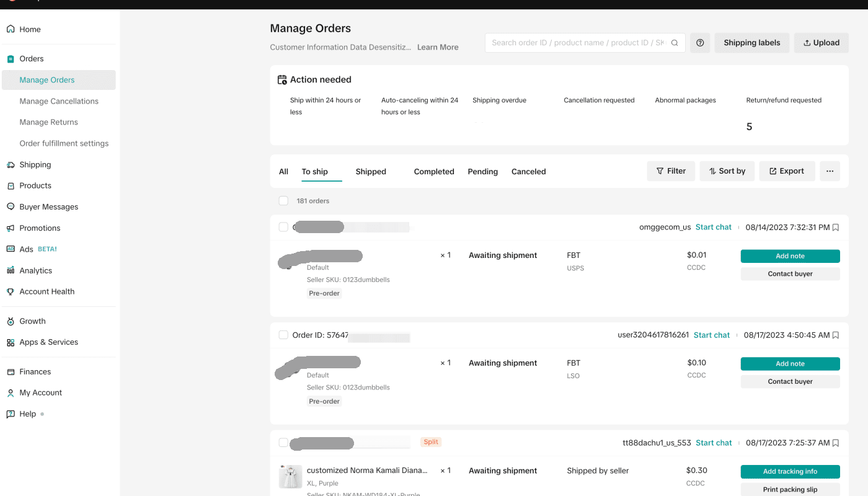868x496 pixels.
Task: Bookmark the omggecom_us order flag icon
Action: [x=836, y=228]
